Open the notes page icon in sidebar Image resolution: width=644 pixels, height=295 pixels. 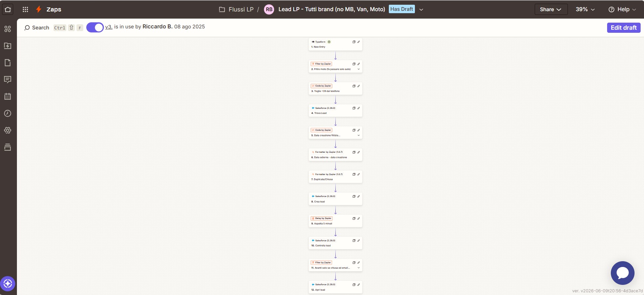pos(8,63)
